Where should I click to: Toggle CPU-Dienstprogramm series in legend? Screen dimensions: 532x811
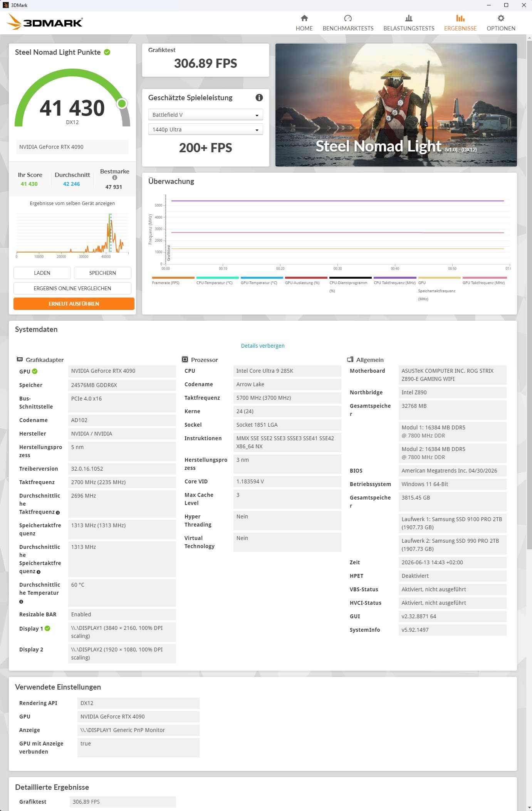click(351, 278)
